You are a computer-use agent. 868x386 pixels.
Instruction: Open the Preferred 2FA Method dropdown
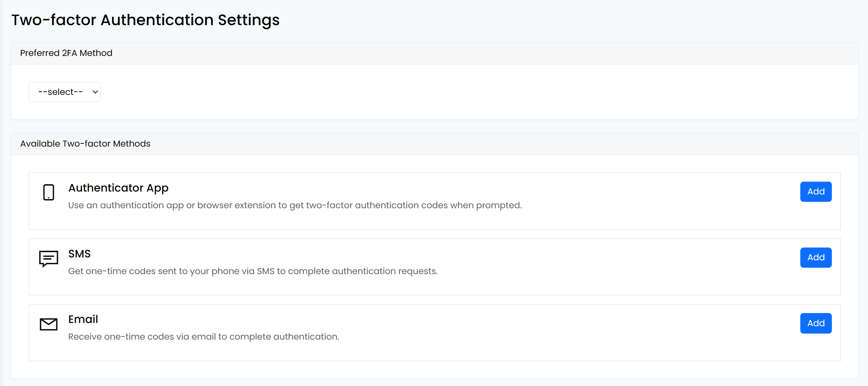[65, 91]
